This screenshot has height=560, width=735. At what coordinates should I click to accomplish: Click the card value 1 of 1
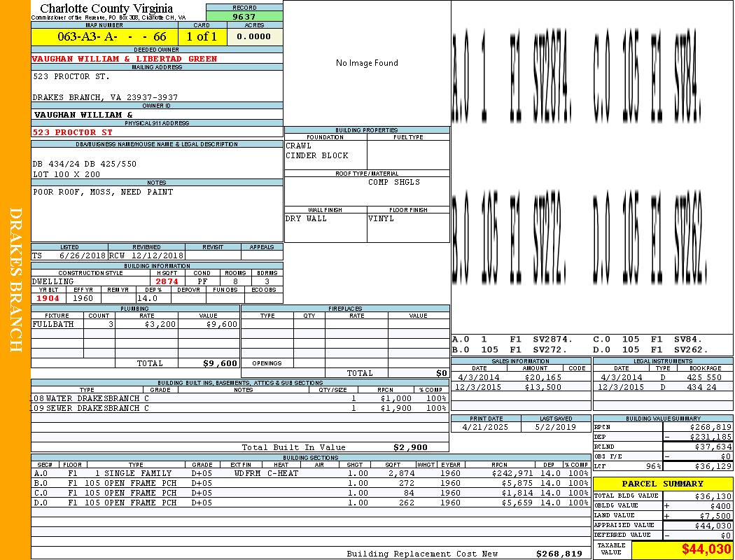pyautogui.click(x=202, y=36)
